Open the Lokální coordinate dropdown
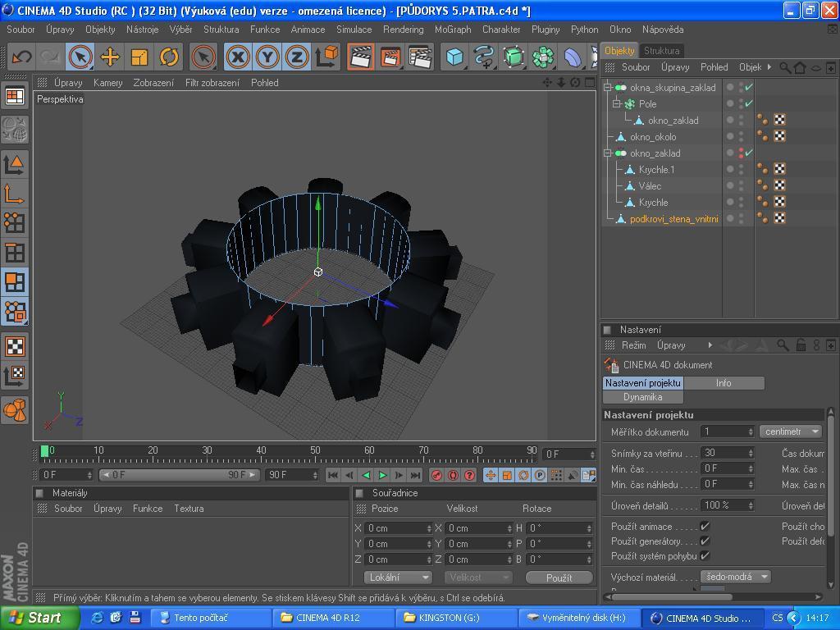Viewport: 840px width, 630px height. (x=398, y=577)
